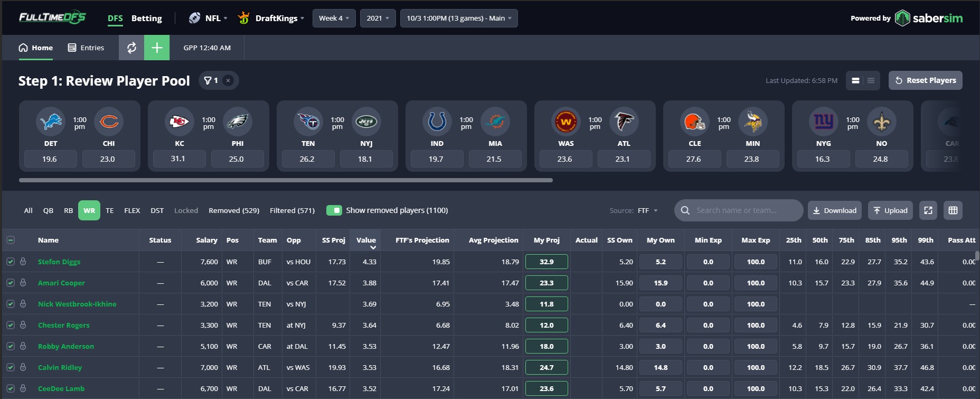The width and height of the screenshot is (980, 399).
Task: Click the Upload button
Action: (x=891, y=210)
